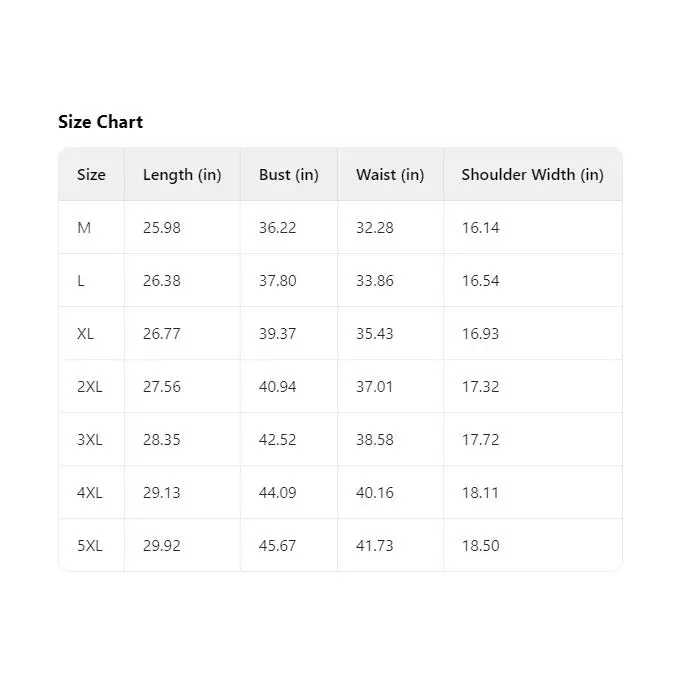This screenshot has height=690, width=690.
Task: Select the XL size row label
Action: [85, 334]
